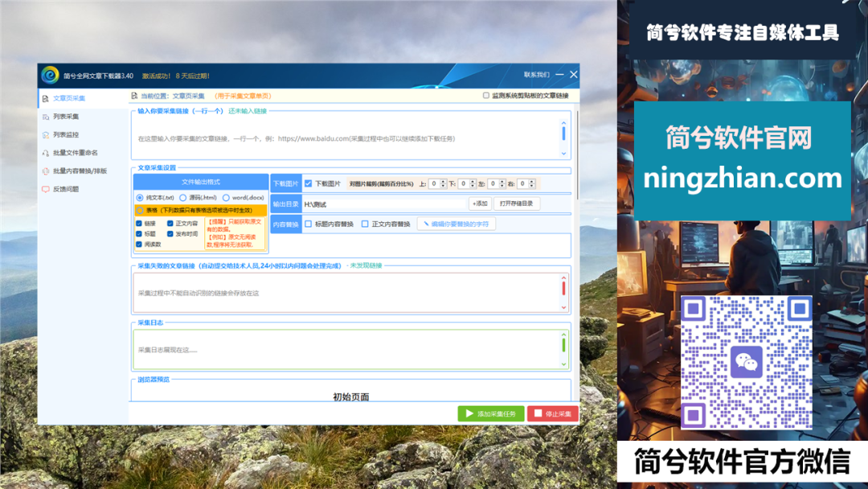Click the green scrollbar thumb in 采集日志

click(563, 345)
